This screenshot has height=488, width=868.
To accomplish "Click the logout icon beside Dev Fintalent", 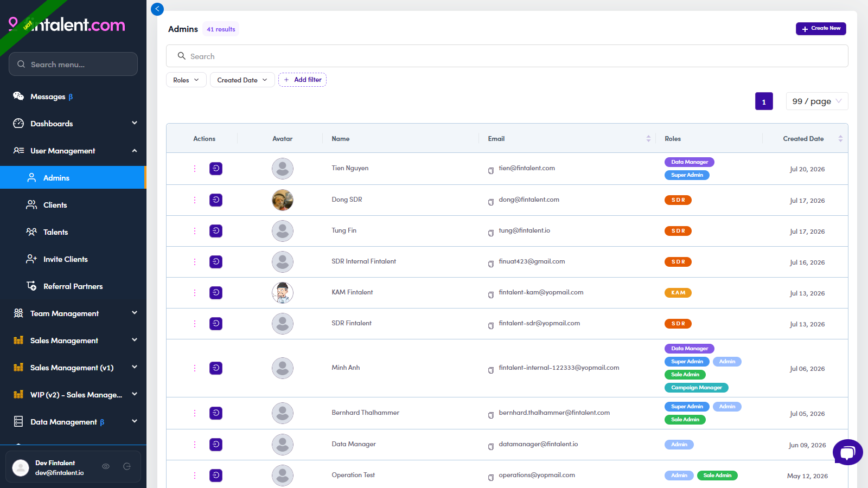I will 127,466.
